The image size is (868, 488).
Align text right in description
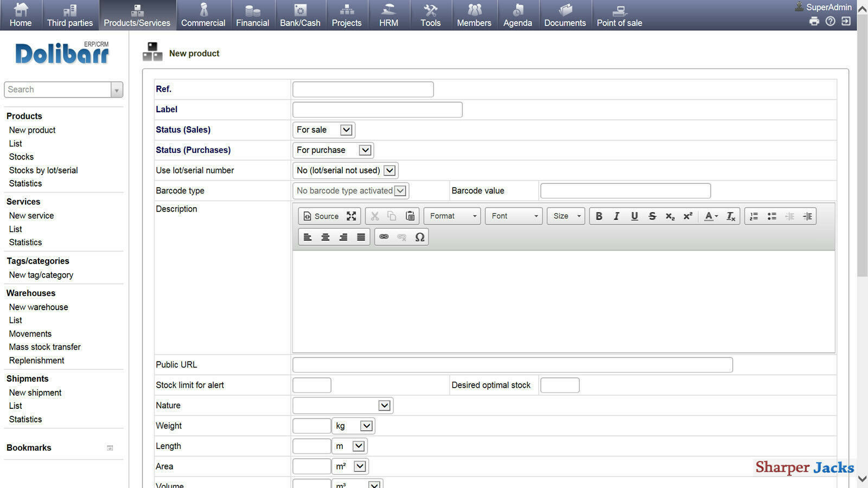[x=343, y=237]
